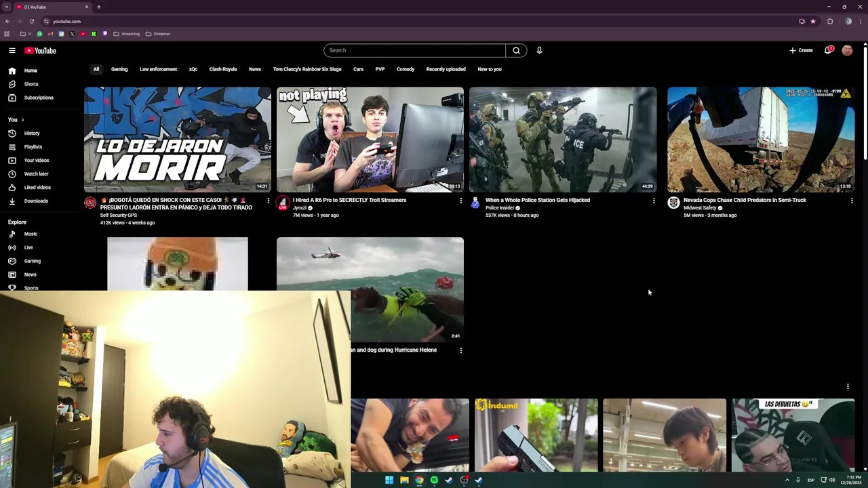The height and width of the screenshot is (488, 868).
Task: Reload the page in Chrome
Action: pyautogui.click(x=31, y=21)
